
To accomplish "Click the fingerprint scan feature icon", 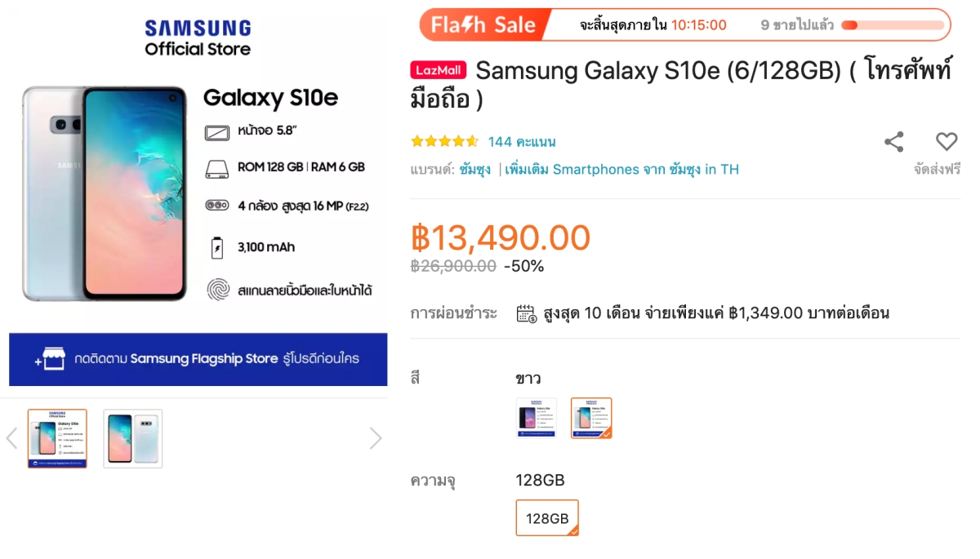I will [x=217, y=290].
